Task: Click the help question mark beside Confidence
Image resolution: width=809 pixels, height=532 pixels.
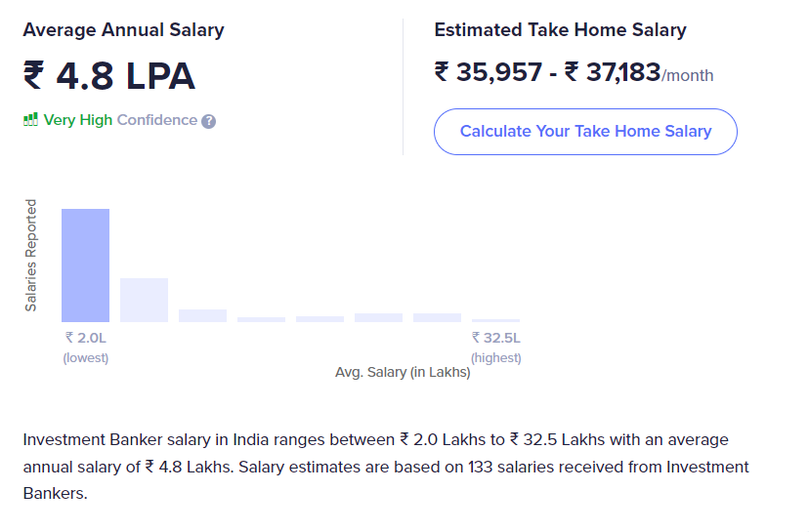Action: pyautogui.click(x=208, y=121)
